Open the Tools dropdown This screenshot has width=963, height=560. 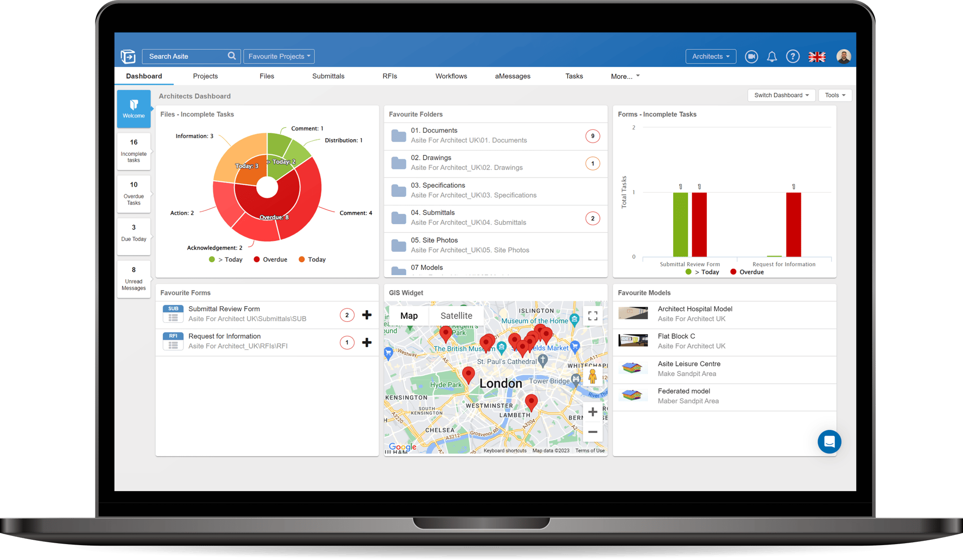tap(835, 95)
